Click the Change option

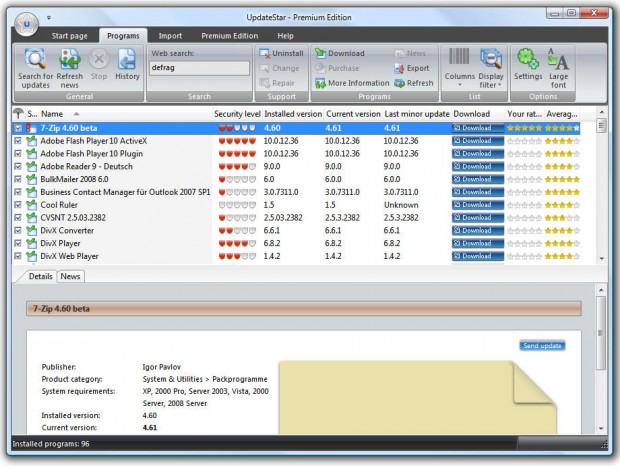click(279, 68)
